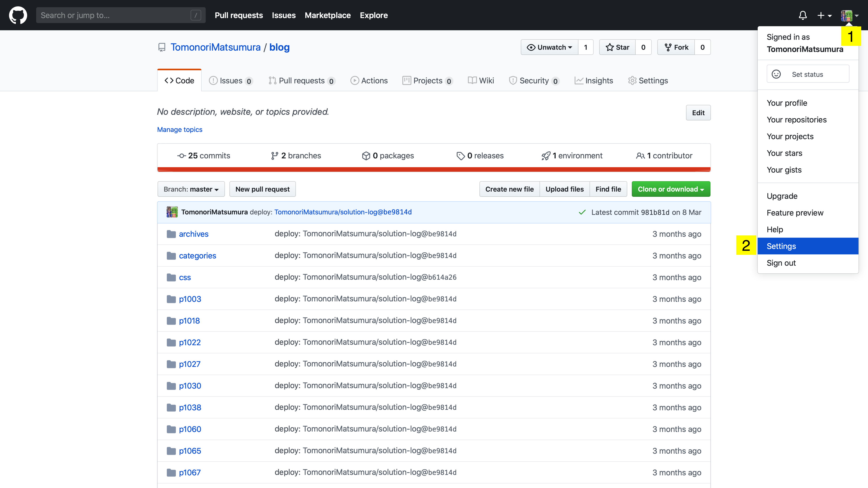Open the Unwatch dropdown
The image size is (868, 488).
[550, 47]
